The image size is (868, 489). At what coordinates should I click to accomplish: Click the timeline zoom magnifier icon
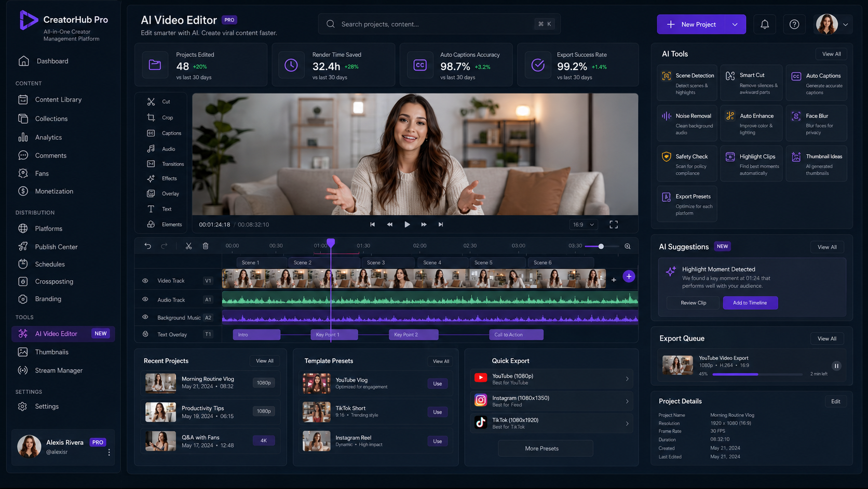point(628,246)
